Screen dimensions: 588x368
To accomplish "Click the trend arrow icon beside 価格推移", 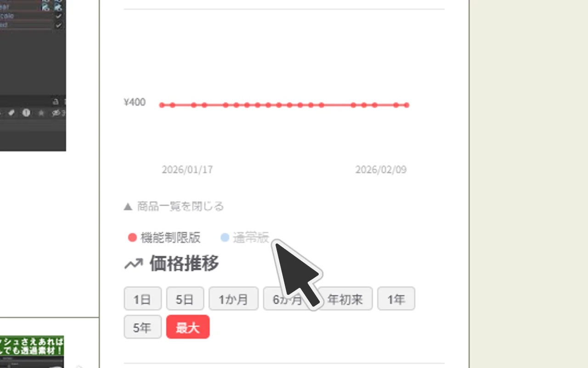I will (x=133, y=264).
